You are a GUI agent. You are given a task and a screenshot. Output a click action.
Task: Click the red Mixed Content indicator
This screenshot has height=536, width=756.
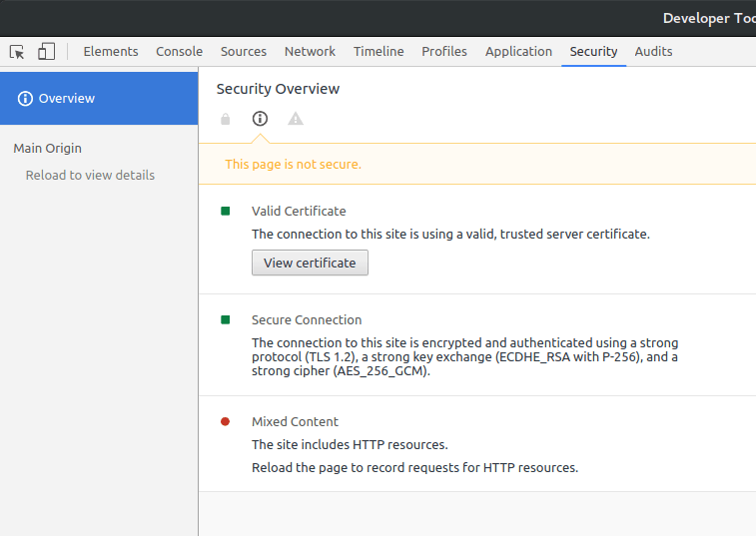pyautogui.click(x=226, y=421)
